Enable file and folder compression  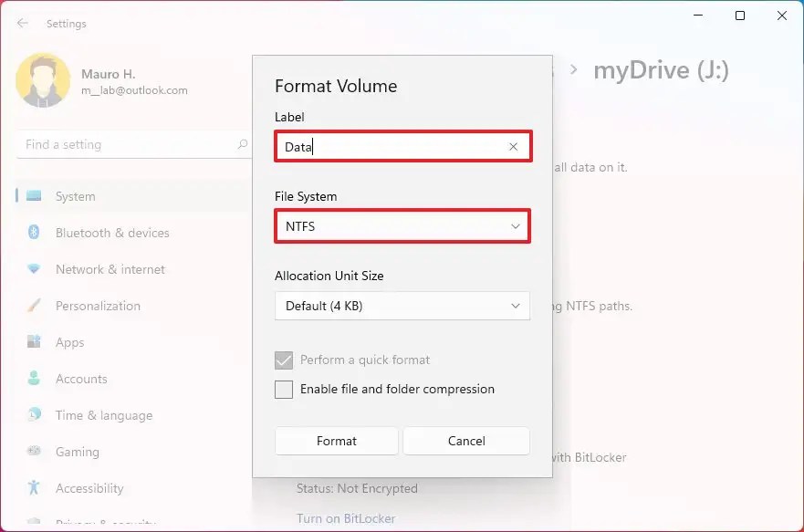tap(283, 390)
